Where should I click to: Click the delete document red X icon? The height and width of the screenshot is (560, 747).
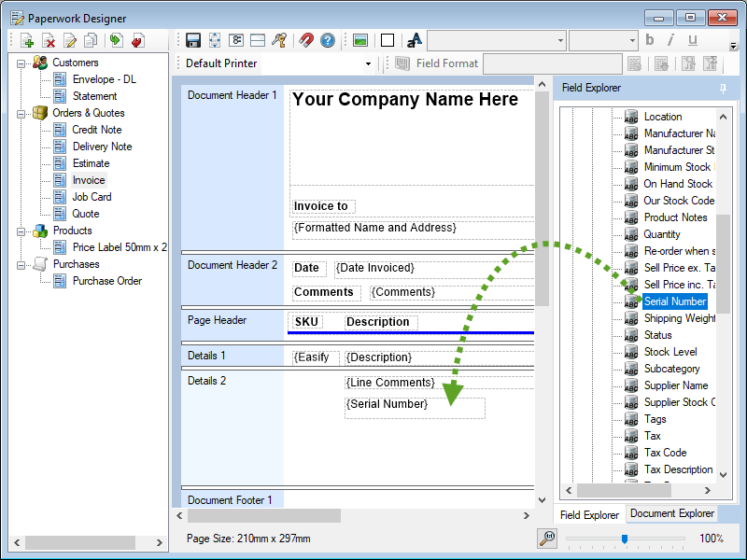click(x=49, y=40)
